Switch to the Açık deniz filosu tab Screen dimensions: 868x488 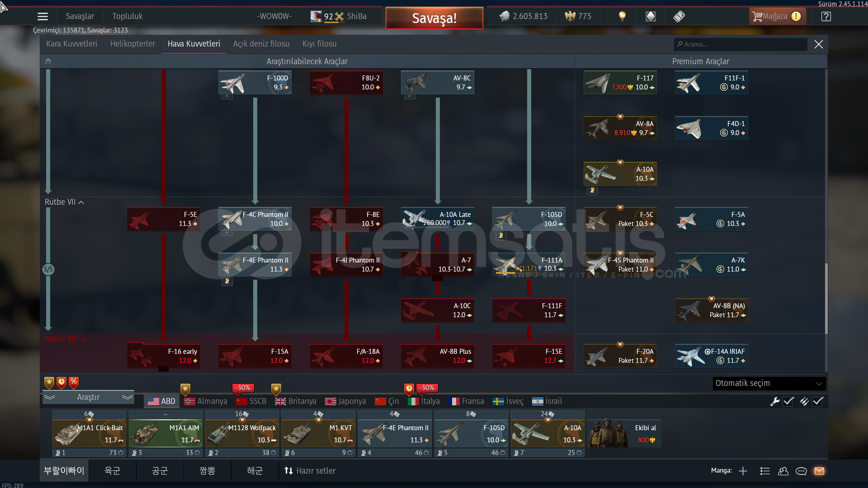[261, 44]
